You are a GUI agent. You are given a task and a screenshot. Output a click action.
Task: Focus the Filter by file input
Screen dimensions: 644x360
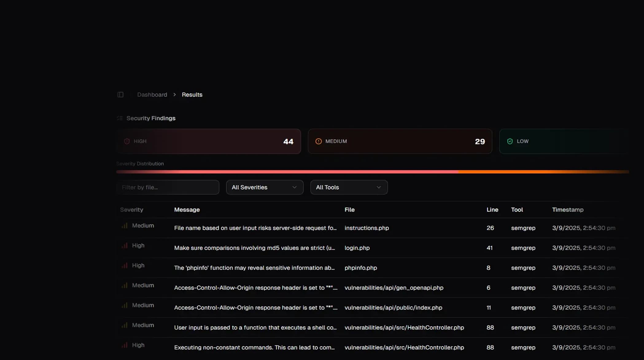[168, 187]
